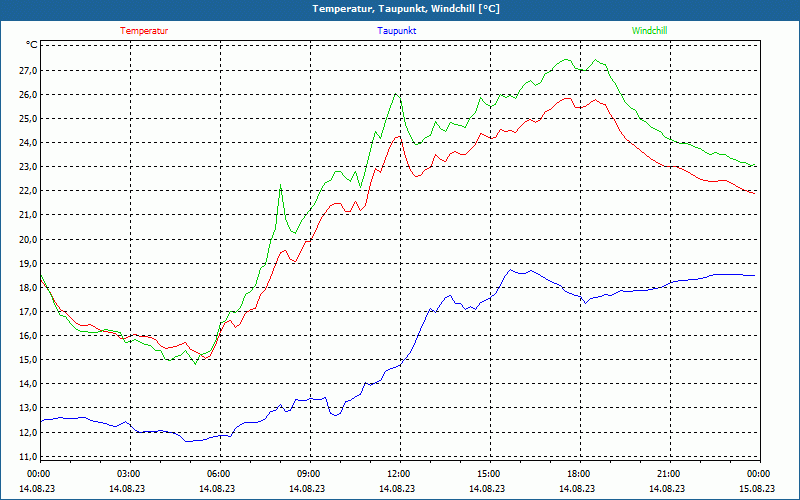Click the 15:00 time axis label
800x500 pixels.
[490, 474]
